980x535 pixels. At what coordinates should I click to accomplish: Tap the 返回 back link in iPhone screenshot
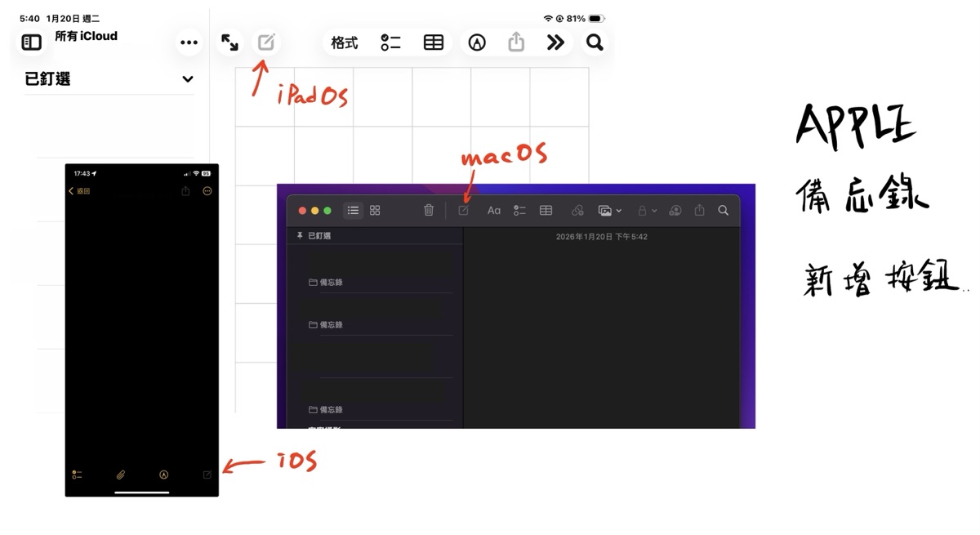point(79,191)
